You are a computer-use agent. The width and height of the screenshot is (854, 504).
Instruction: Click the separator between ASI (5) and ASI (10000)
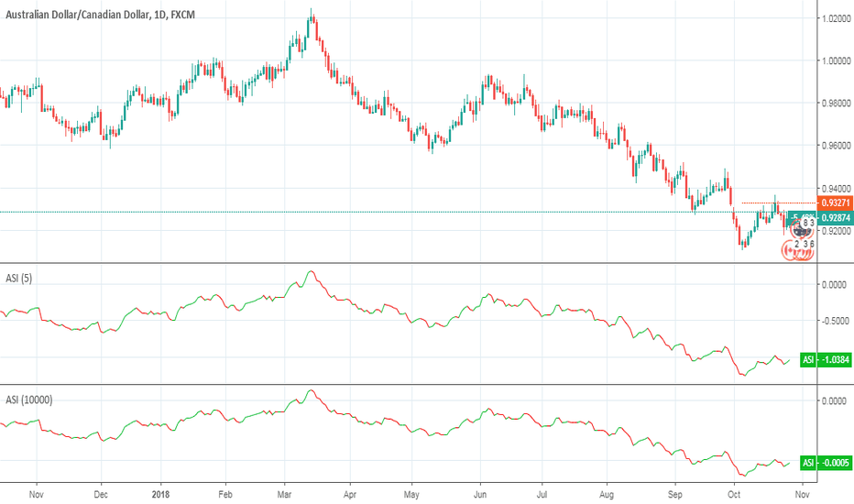pyautogui.click(x=409, y=384)
